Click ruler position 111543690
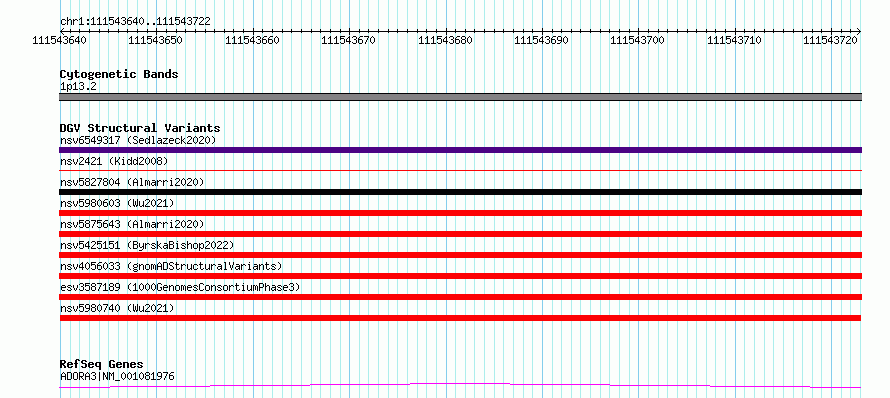Screen dimensions: 890x398 tap(541, 40)
